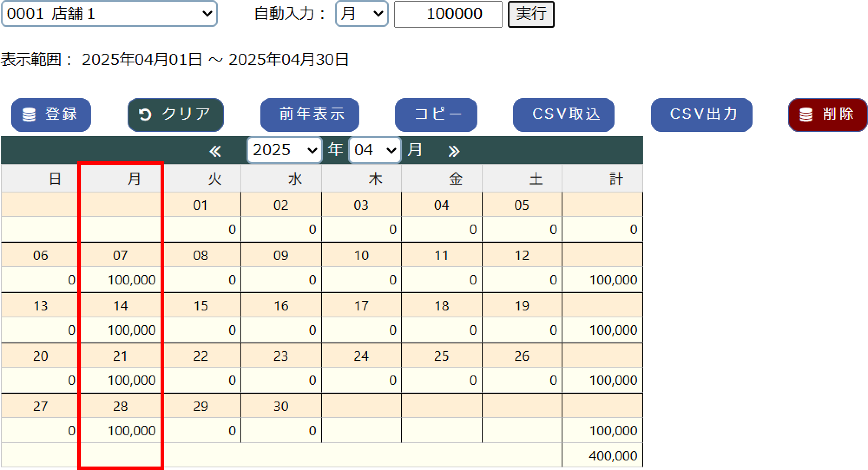Click the amount input showing 100000

448,13
